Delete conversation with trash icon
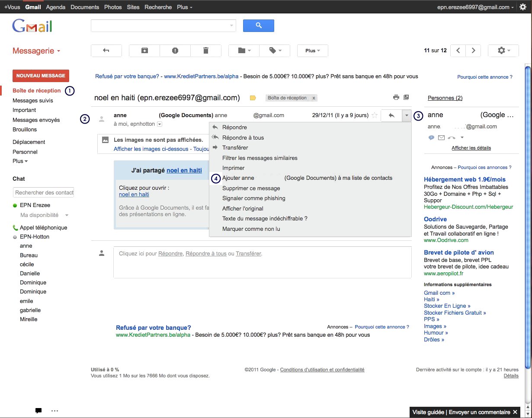The height and width of the screenshot is (418, 532). (206, 51)
